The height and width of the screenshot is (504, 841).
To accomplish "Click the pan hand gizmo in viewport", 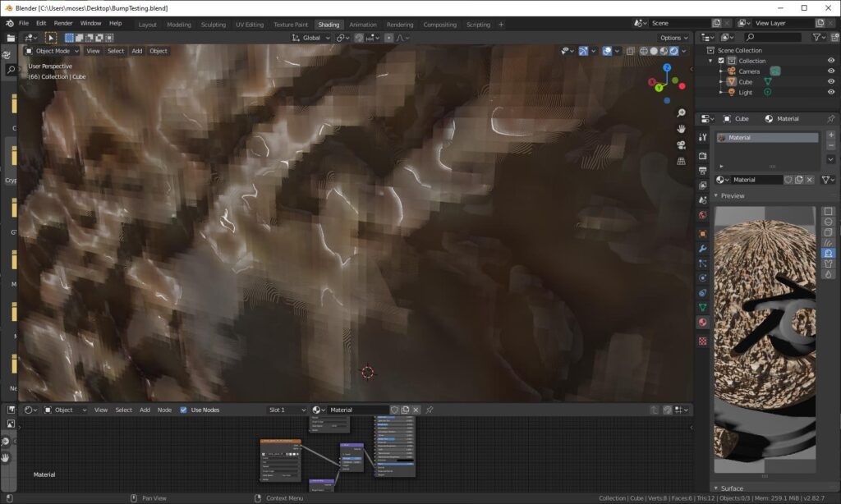I will 681,129.
